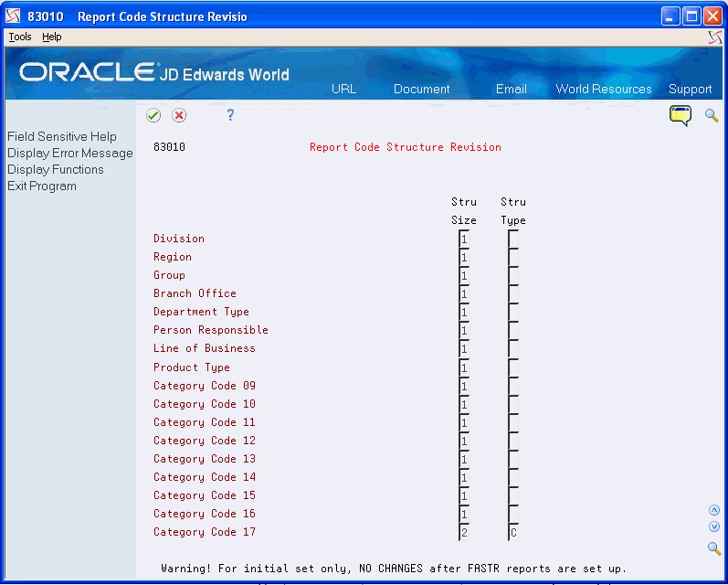Click Group Stru Type field
The width and height of the screenshot is (728, 585).
513,276
